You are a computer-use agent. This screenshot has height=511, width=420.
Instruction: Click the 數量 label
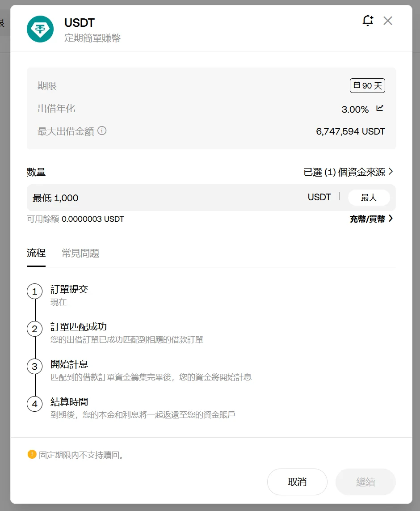(36, 172)
